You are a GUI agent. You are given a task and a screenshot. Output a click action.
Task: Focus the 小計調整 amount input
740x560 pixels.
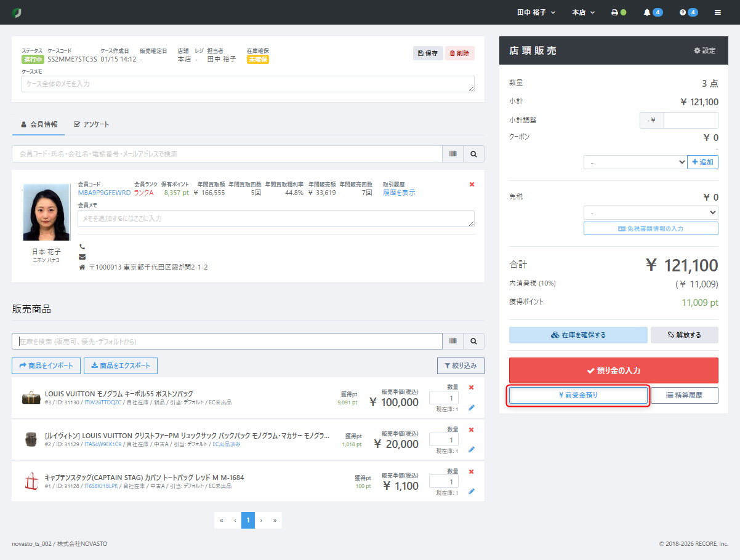click(x=691, y=121)
